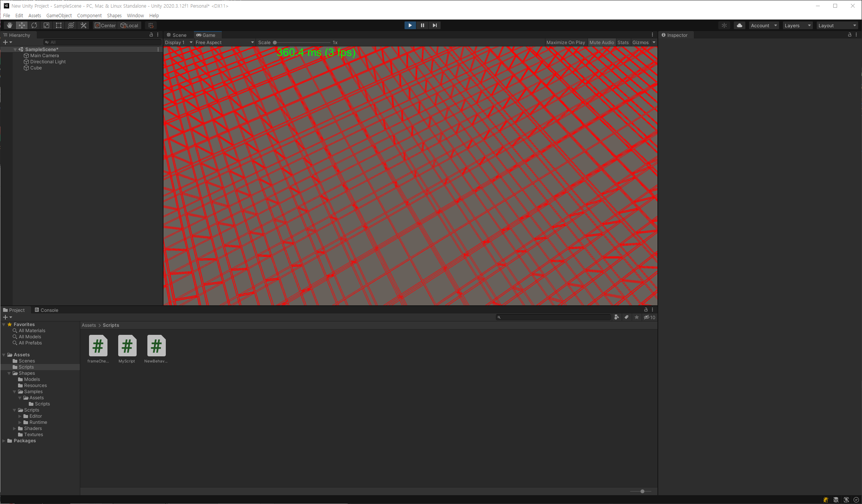Open the Shapes menu
Viewport: 862px width, 504px height.
114,15
